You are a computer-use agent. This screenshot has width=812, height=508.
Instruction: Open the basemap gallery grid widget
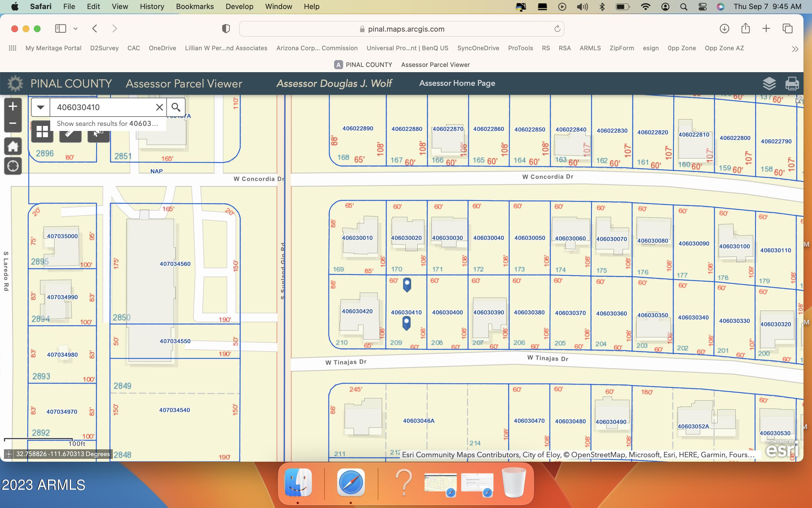(x=42, y=132)
